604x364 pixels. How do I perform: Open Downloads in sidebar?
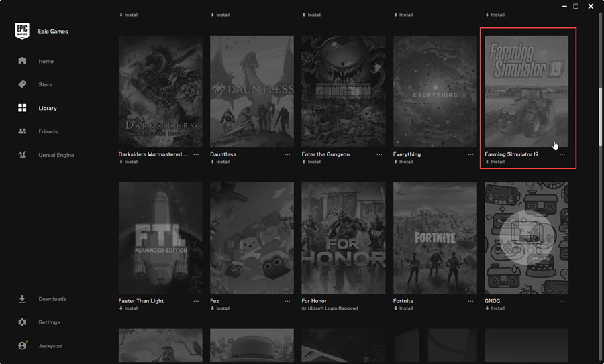coord(52,299)
